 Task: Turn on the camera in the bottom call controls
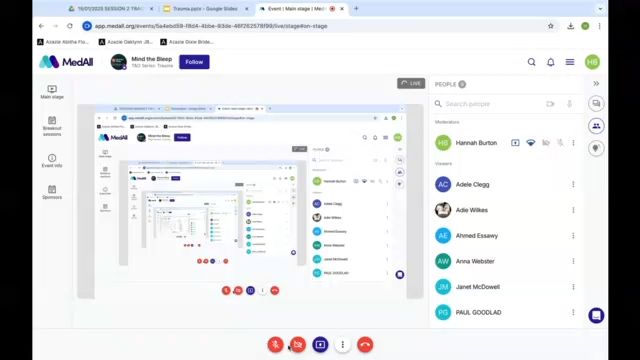click(x=298, y=344)
